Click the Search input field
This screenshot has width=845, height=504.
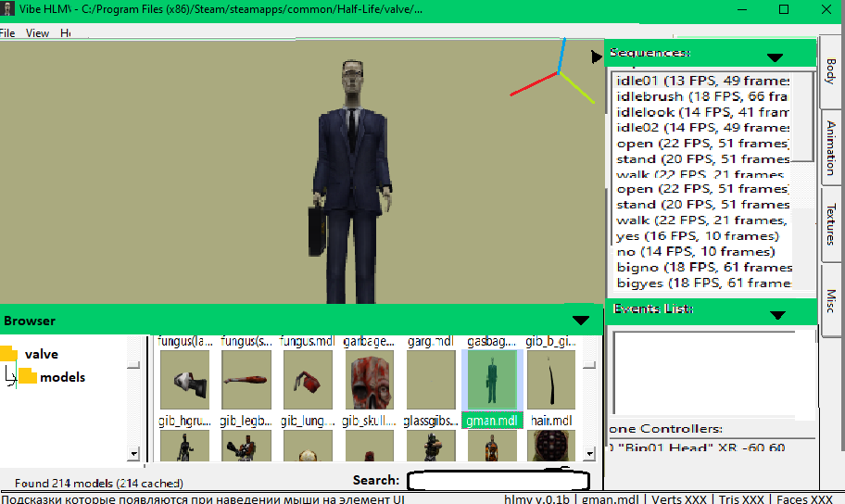coord(498,480)
